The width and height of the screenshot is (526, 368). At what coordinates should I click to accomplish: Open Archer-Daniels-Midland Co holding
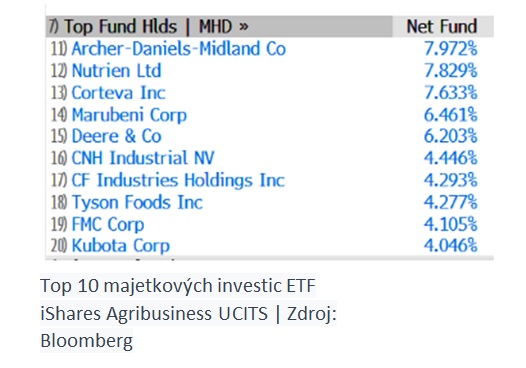point(178,49)
